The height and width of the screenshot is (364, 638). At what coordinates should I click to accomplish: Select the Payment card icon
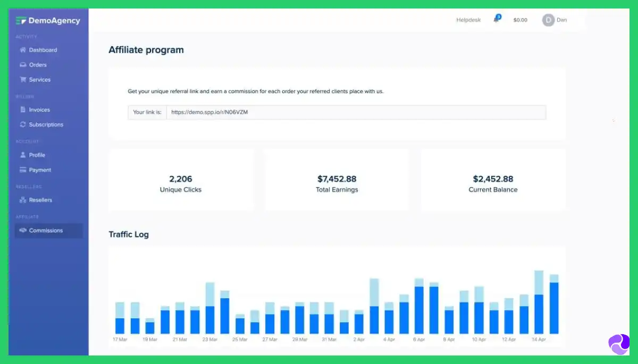tap(22, 170)
